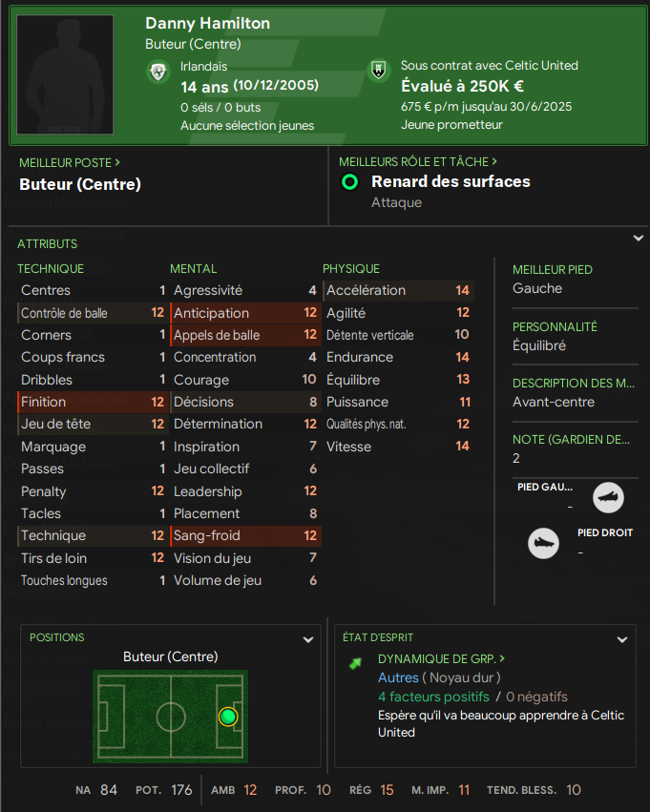Click the Celtic United club crest icon

pyautogui.click(x=379, y=71)
